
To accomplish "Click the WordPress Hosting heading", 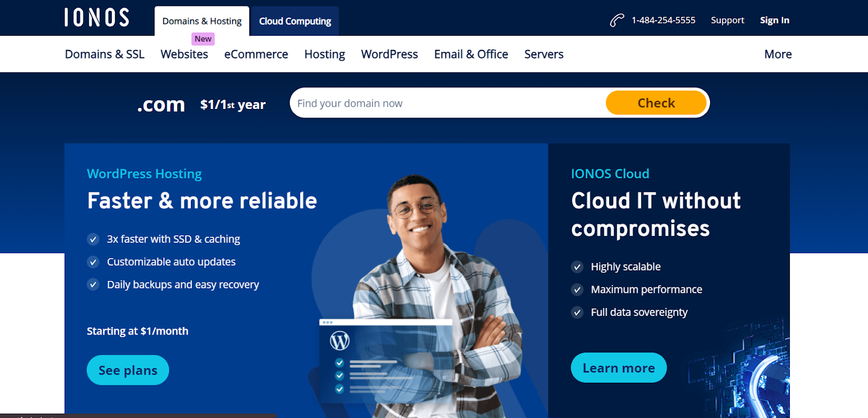I will click(144, 173).
